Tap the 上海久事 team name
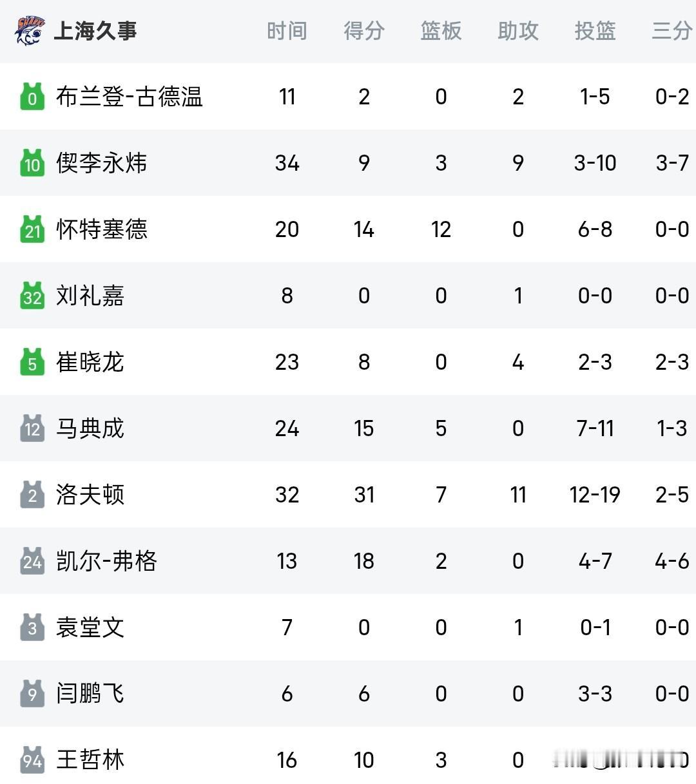This screenshot has width=696, height=784. tap(95, 31)
